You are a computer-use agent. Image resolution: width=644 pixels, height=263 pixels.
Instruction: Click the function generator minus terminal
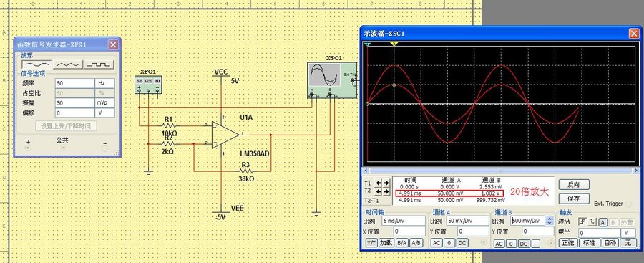point(104,148)
